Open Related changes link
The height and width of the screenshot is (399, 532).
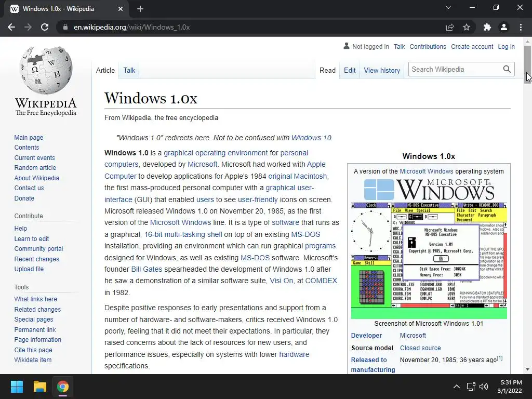coord(37,310)
